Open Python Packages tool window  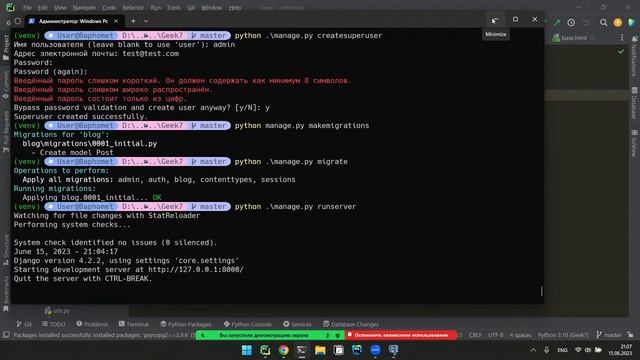(x=186, y=324)
